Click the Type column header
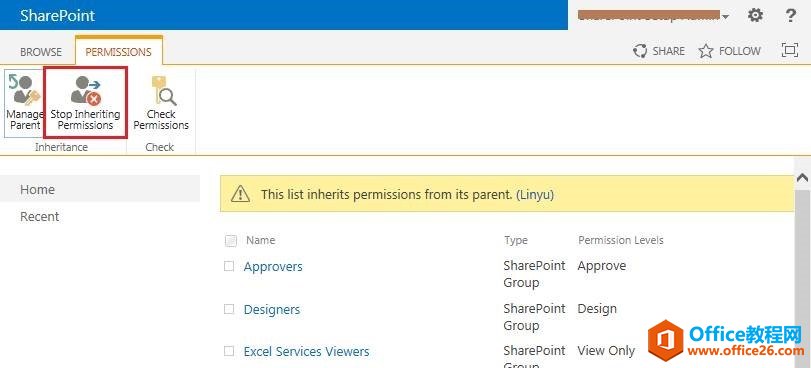Screen dimensions: 811x368 (516, 240)
